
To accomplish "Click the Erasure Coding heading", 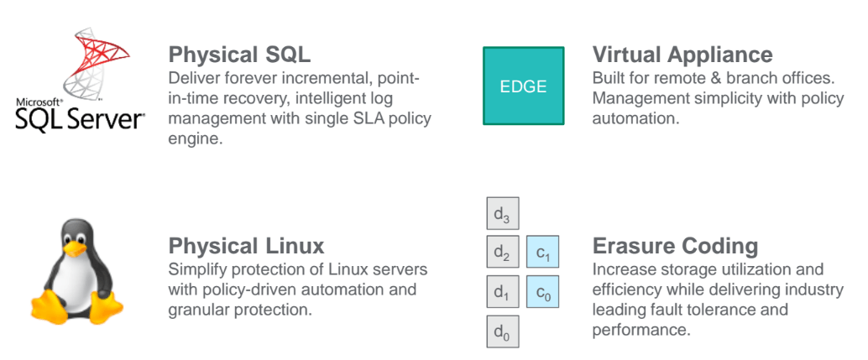I will [675, 246].
